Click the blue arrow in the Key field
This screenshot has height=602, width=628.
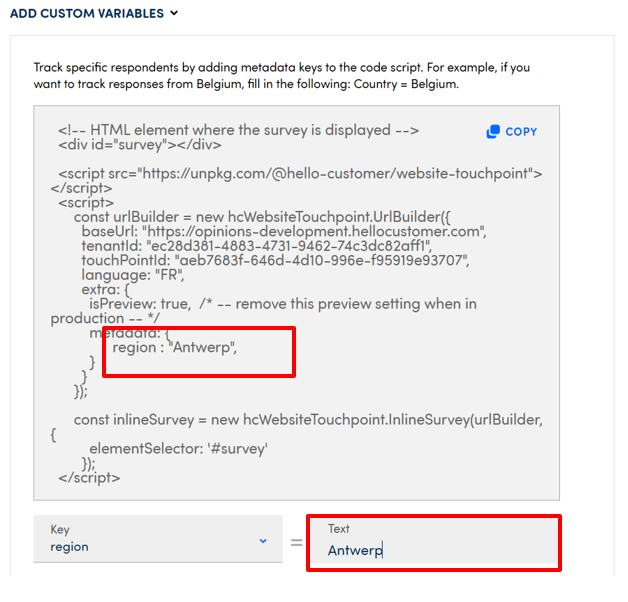point(263,541)
